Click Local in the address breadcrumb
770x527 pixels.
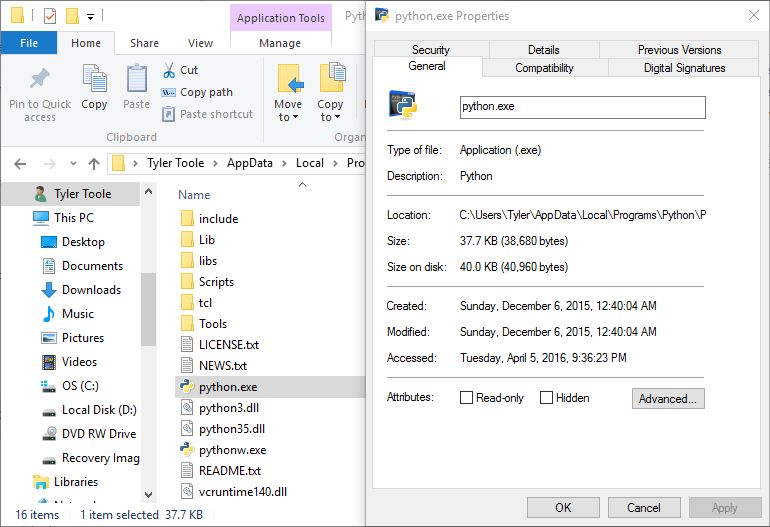point(309,163)
